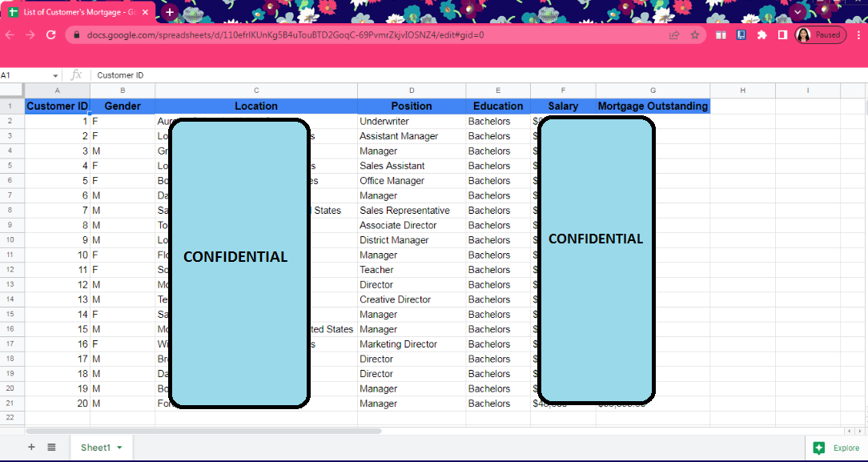Screen dimensions: 868x462
Task: Click the scroll left arrow button
Action: tap(849, 431)
